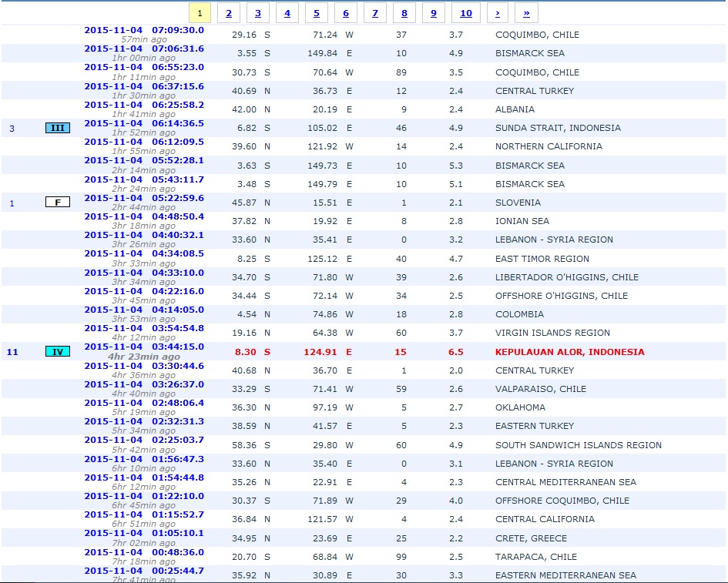
Task: Open earthquake at 2015-11-04 06:55:23.0
Action: click(144, 67)
